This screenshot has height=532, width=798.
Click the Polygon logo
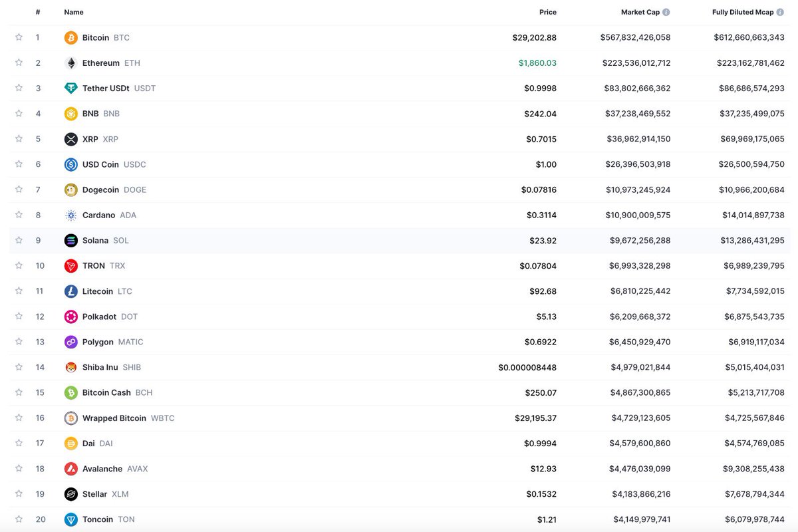(x=71, y=342)
